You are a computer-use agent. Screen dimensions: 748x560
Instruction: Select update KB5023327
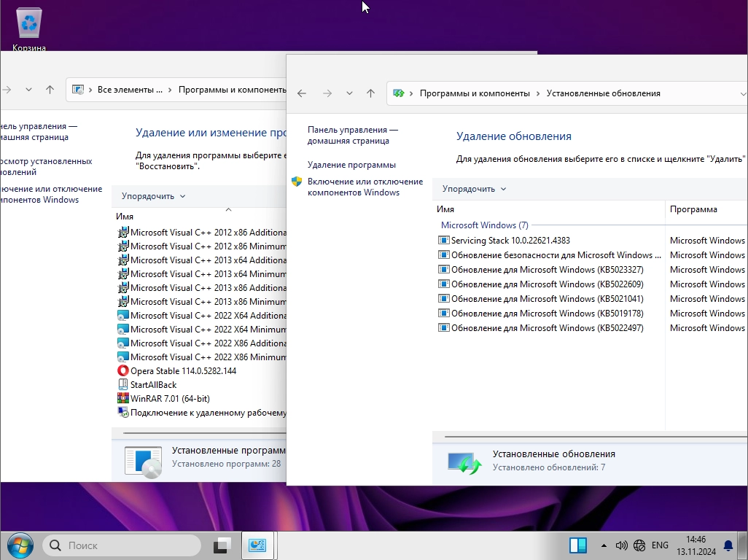pyautogui.click(x=549, y=270)
